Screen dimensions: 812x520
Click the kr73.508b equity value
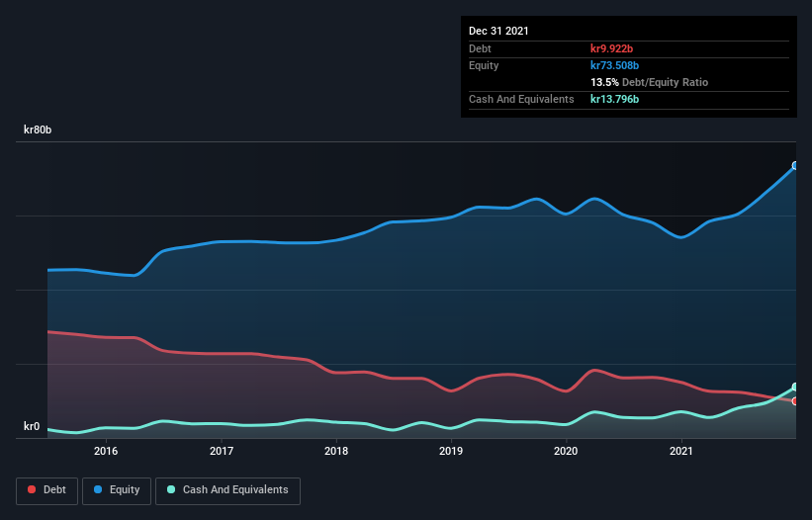(615, 65)
